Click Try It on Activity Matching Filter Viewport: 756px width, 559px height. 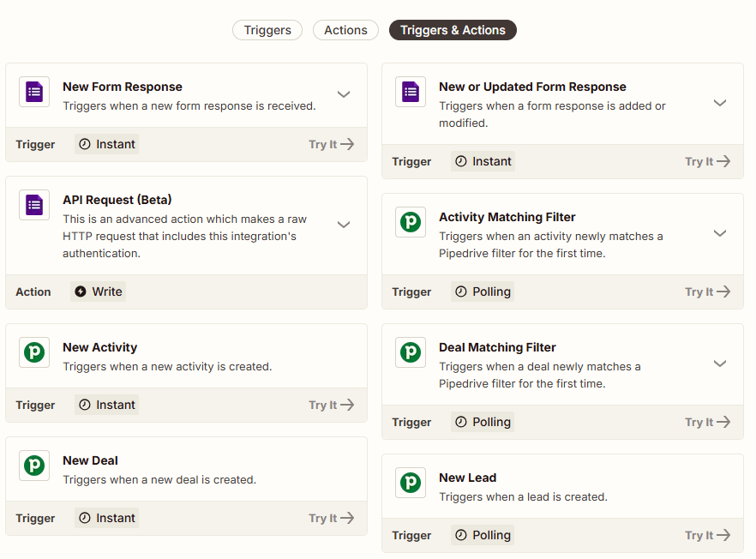[707, 292]
